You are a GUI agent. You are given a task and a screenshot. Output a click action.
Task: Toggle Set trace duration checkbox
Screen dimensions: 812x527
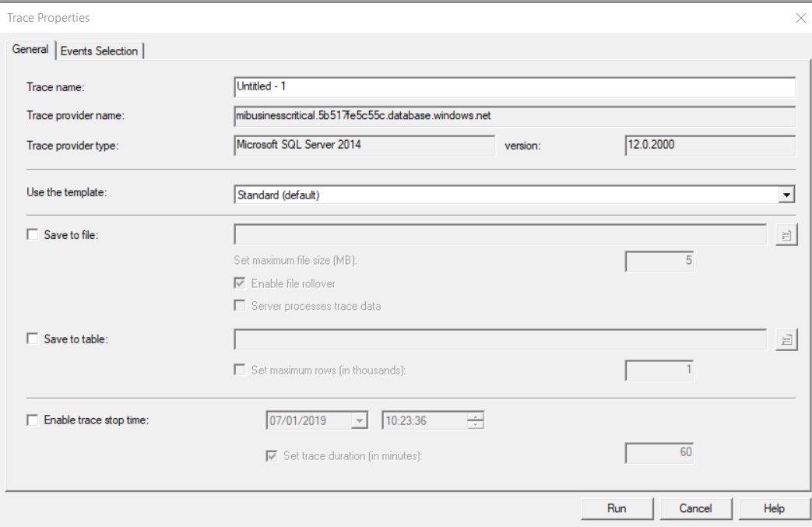pos(272,455)
